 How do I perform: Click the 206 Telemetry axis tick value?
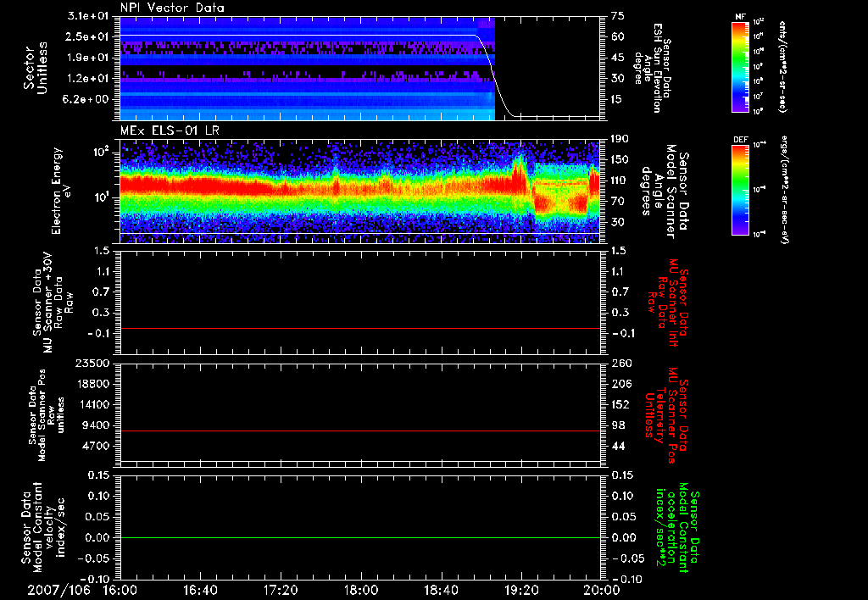[621, 384]
